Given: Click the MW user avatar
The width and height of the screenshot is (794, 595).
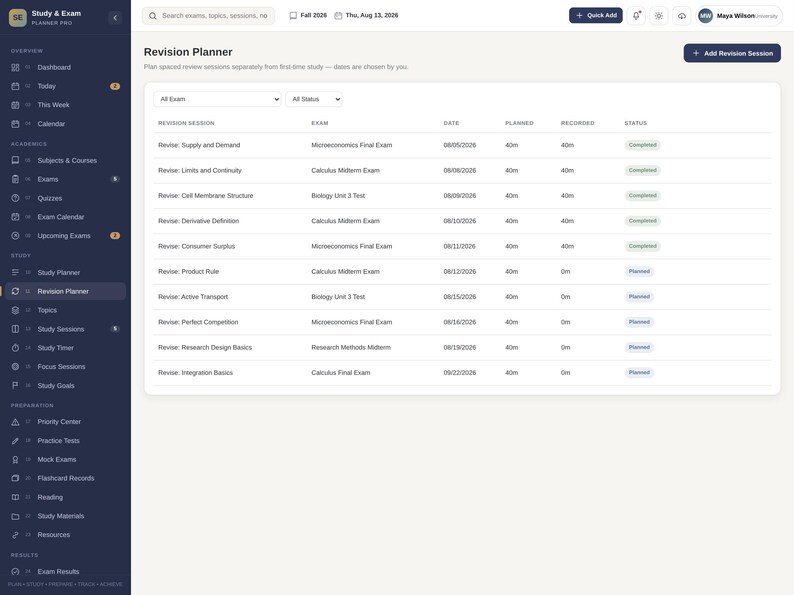Looking at the screenshot, I should click(x=705, y=16).
